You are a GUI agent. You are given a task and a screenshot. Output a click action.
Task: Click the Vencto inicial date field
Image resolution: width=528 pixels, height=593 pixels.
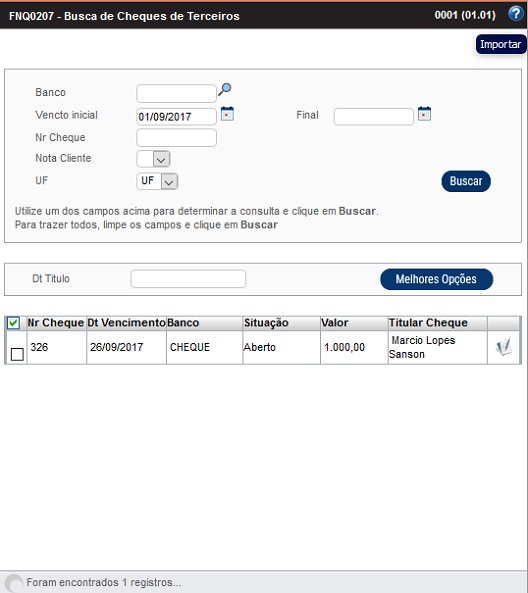tap(176, 116)
